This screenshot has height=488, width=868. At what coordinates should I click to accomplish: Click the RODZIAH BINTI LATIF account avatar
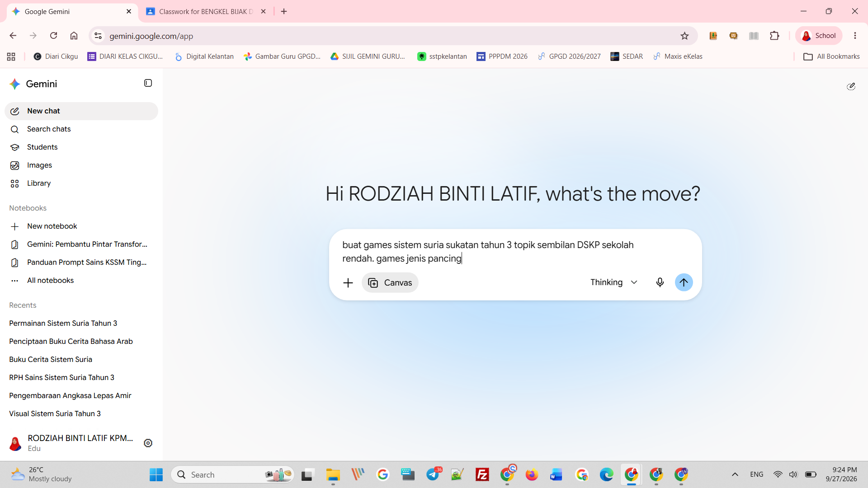point(15,444)
